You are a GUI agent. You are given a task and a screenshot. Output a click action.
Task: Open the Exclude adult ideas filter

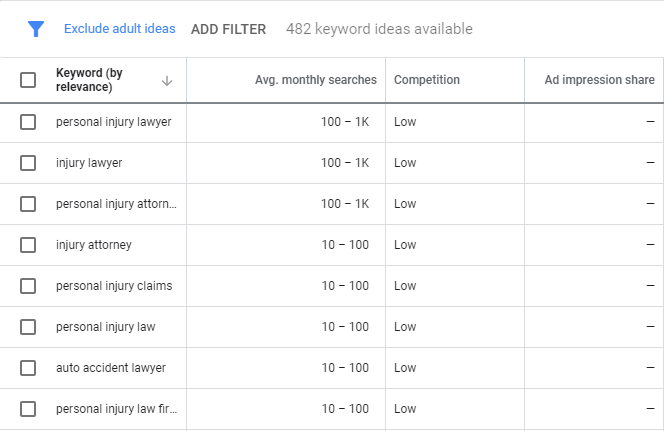coord(119,28)
